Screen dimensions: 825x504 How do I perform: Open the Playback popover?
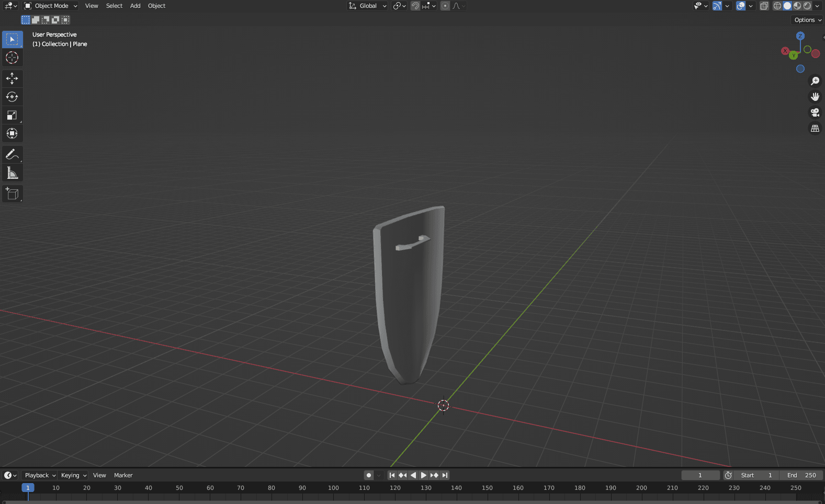pyautogui.click(x=40, y=475)
